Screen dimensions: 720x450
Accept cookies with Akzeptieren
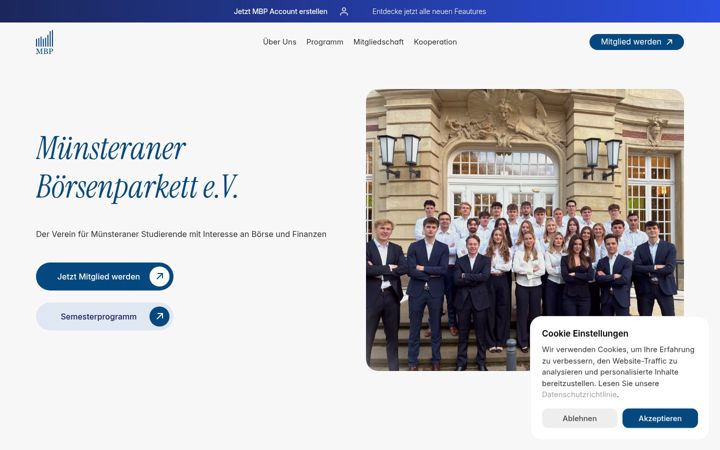click(660, 418)
